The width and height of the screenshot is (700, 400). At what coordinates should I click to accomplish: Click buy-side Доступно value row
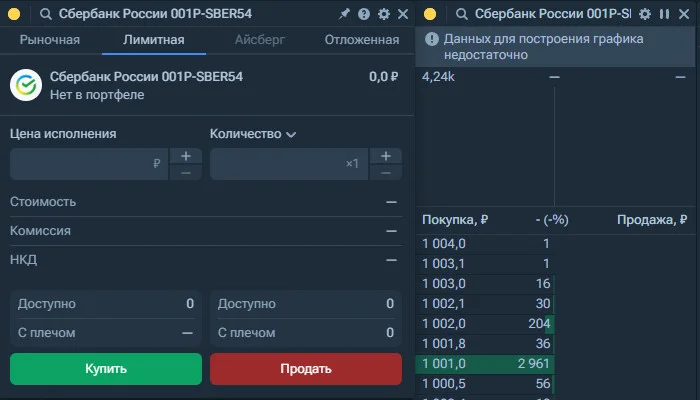pyautogui.click(x=106, y=304)
